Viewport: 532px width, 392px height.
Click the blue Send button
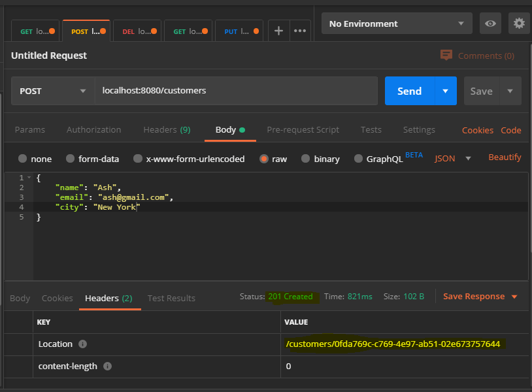click(410, 91)
